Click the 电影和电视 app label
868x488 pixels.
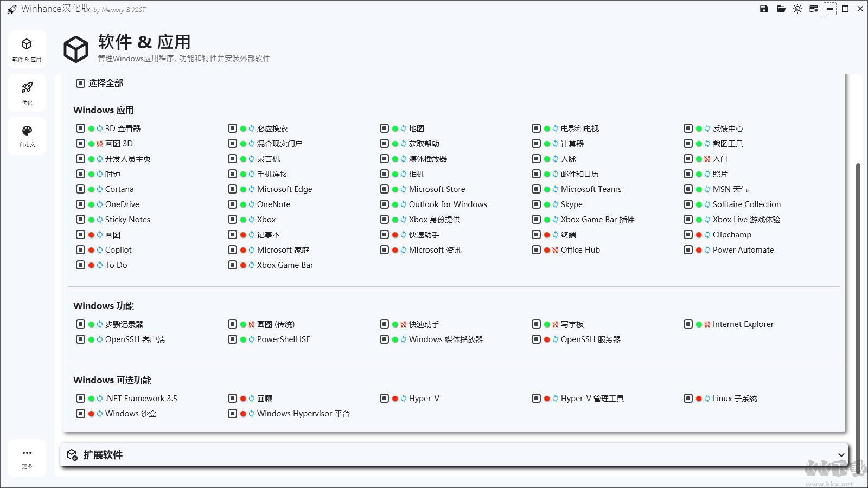(x=580, y=129)
